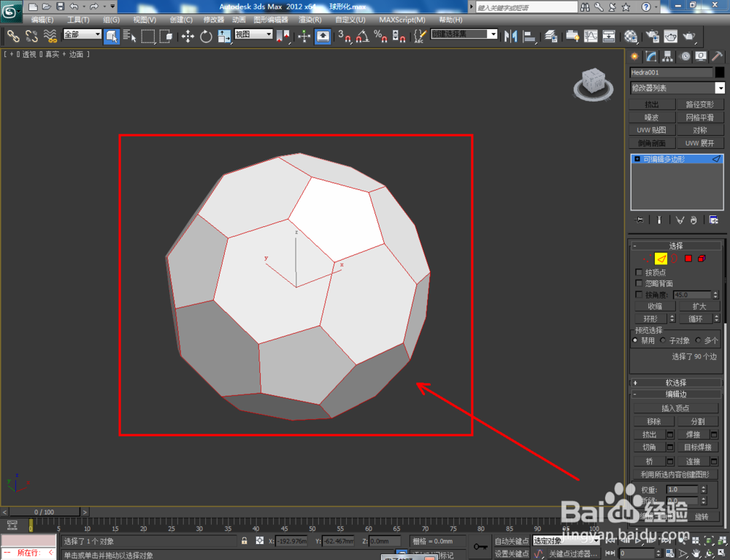This screenshot has width=730, height=560.
Task: Switch to Element sub-object level
Action: coord(702,258)
